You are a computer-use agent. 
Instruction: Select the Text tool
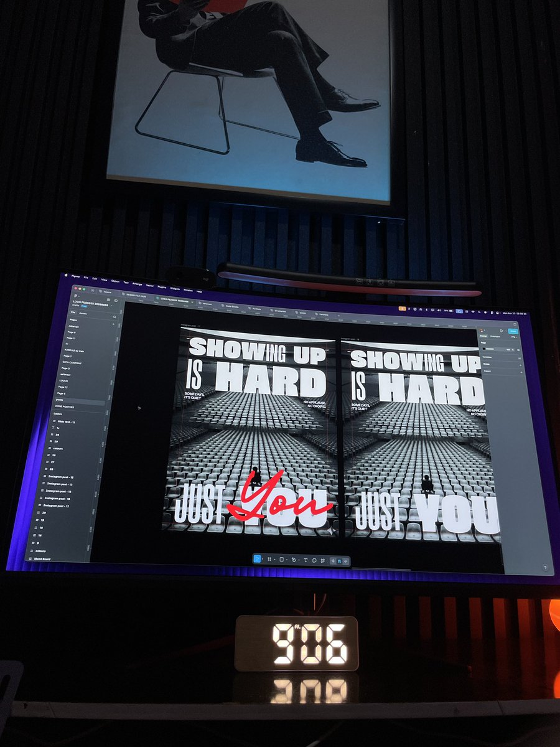[x=306, y=560]
